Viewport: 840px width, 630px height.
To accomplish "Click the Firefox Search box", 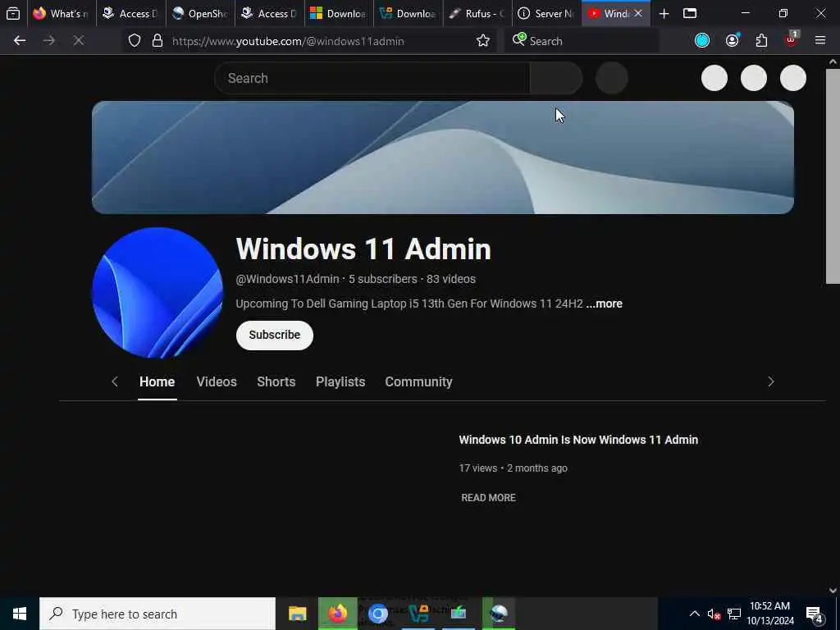I will pos(582,41).
